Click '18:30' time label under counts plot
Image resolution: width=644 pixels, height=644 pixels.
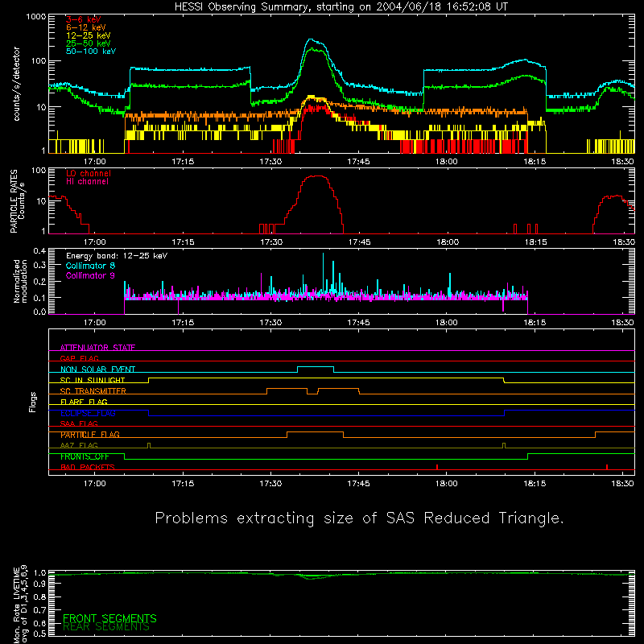coord(622,162)
